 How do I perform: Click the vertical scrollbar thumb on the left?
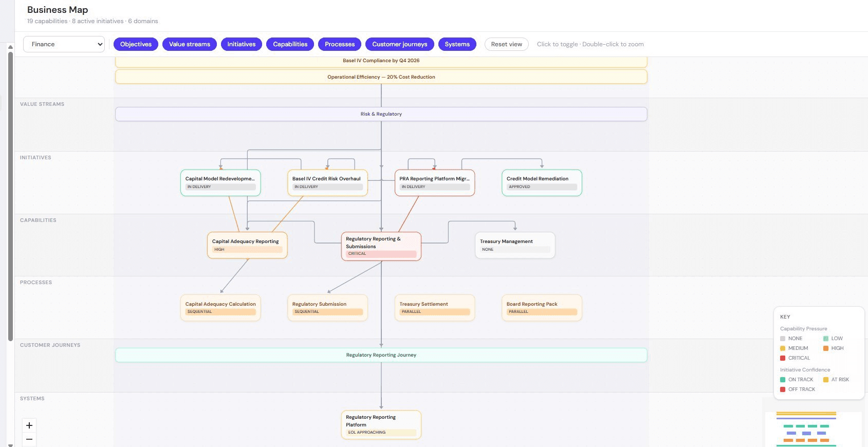pyautogui.click(x=10, y=196)
